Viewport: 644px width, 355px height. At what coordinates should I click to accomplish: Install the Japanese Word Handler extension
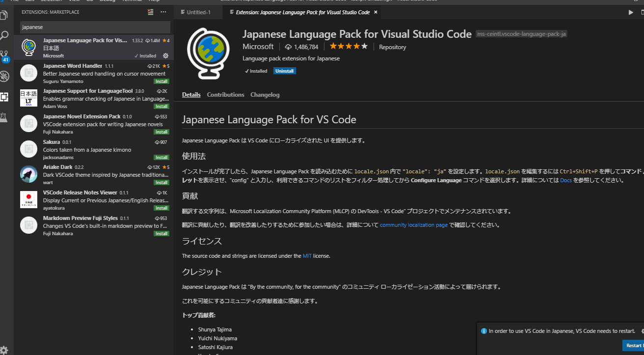coord(161,81)
